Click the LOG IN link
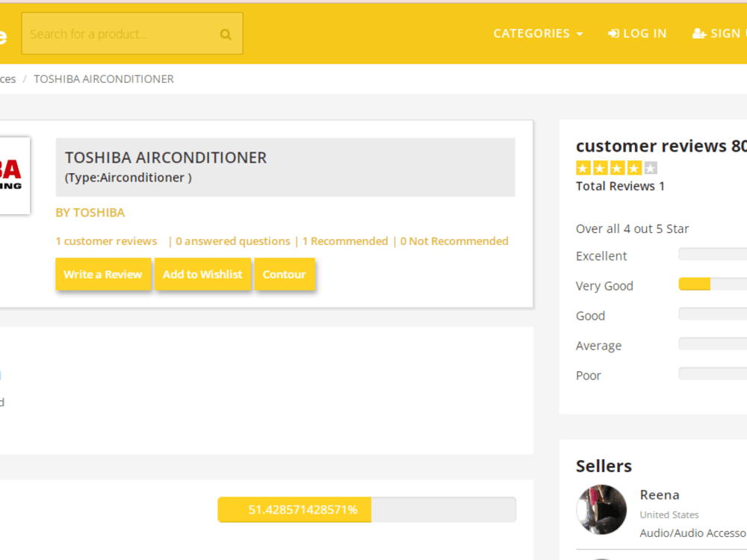 pyautogui.click(x=637, y=34)
